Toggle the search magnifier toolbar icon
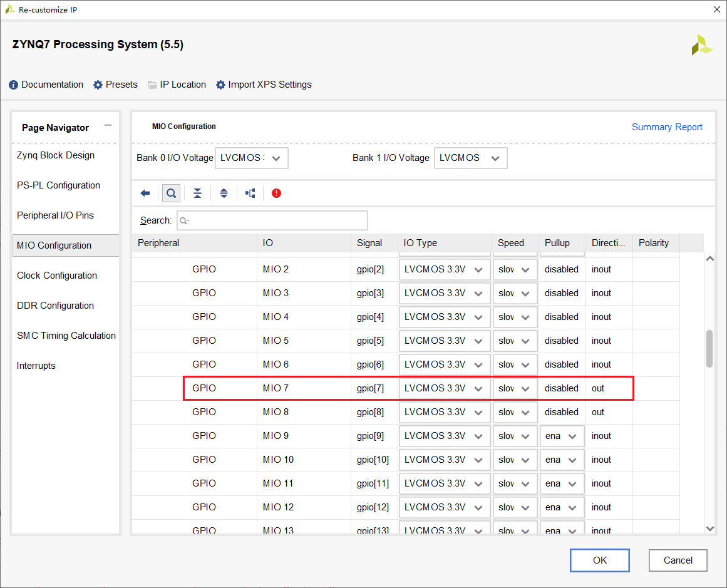This screenshot has width=727, height=588. click(x=171, y=193)
